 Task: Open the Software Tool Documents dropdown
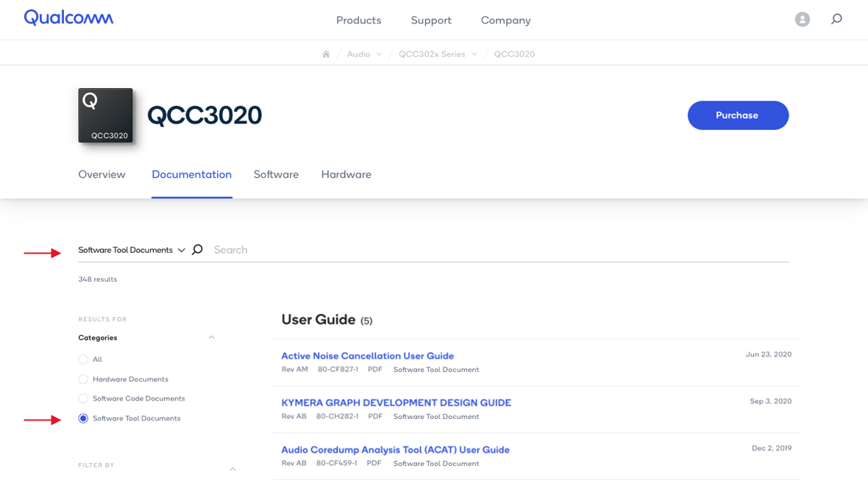coord(131,249)
